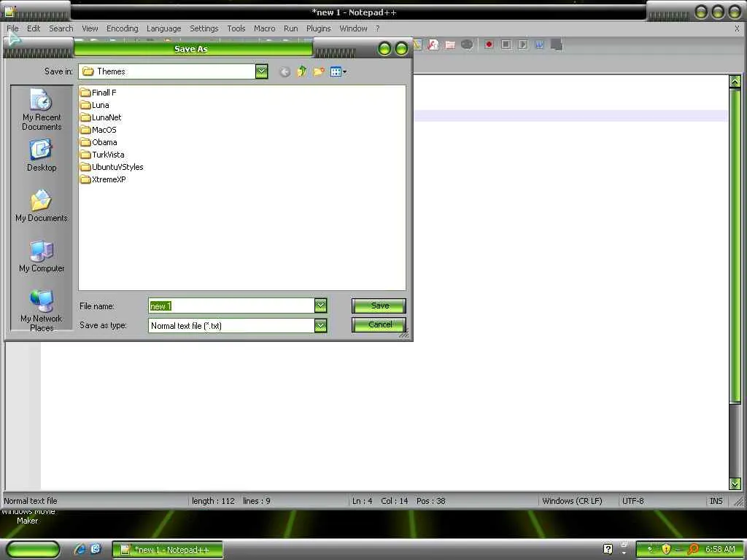Click the question mark taskbar icon
Screen dimensions: 747x560
(x=608, y=549)
